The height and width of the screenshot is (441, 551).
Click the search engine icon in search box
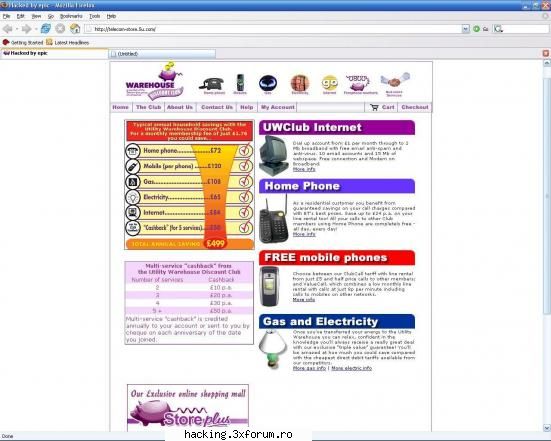[498, 29]
